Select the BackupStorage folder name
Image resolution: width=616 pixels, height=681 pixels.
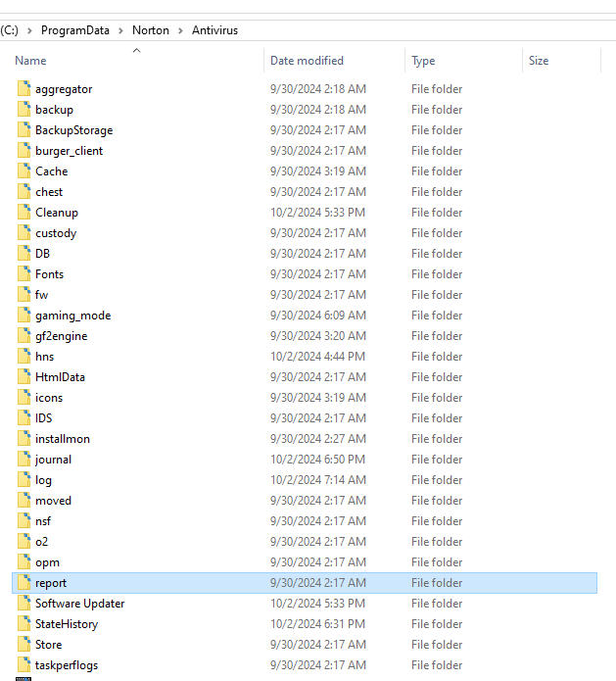[74, 130]
